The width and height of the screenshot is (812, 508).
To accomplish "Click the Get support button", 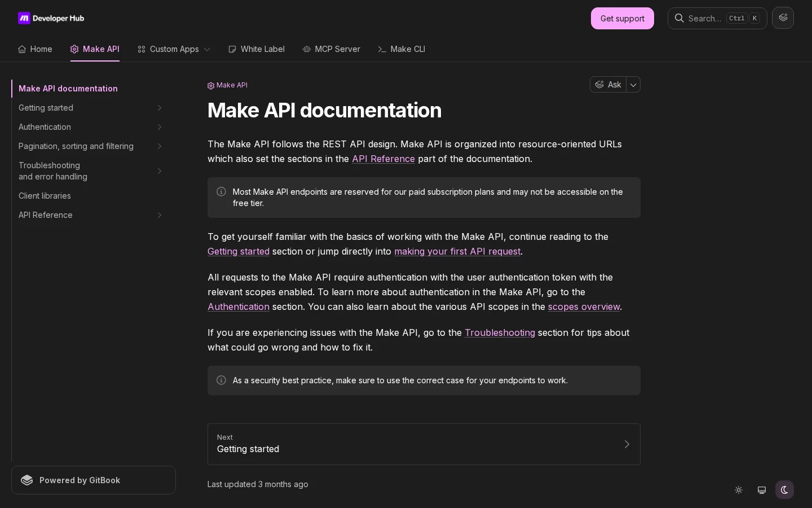I will click(x=623, y=19).
